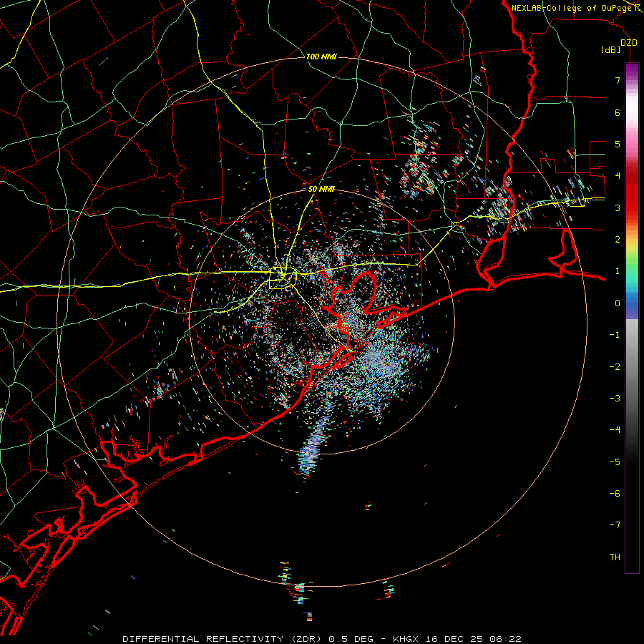Click the -4 value on color scale

click(615, 430)
